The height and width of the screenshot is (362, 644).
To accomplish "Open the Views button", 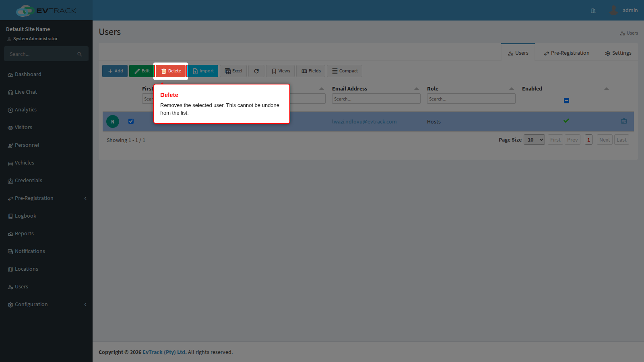I will click(281, 71).
